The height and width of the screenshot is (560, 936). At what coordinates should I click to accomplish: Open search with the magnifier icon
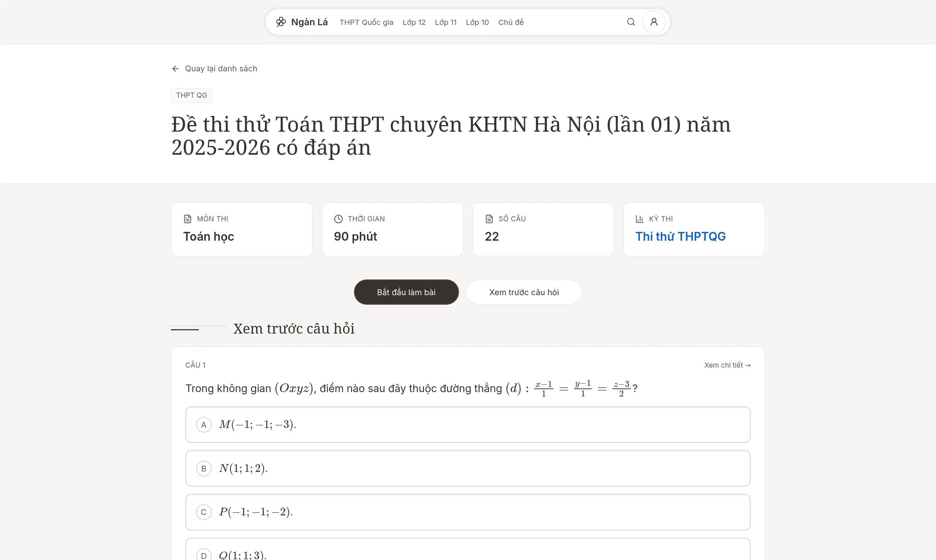631,22
